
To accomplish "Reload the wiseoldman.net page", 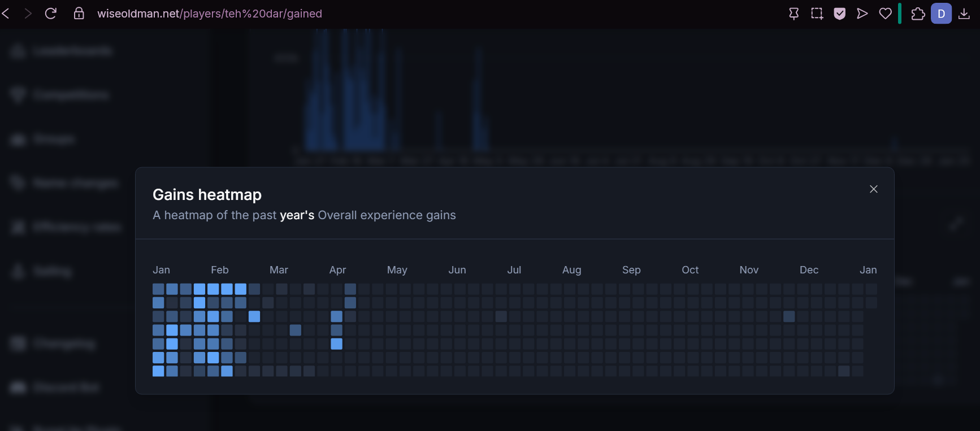I will coord(51,14).
